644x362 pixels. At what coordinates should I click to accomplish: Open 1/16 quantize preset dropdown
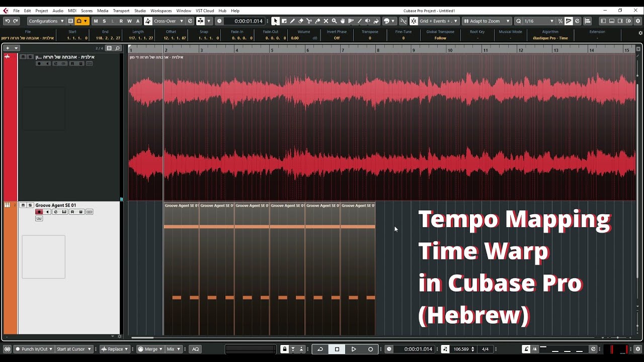pos(539,21)
